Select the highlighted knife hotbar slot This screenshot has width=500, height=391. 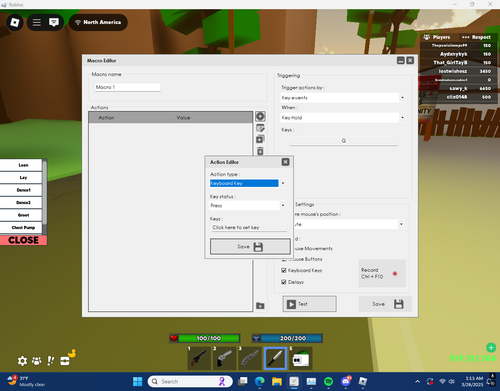[x=275, y=359]
